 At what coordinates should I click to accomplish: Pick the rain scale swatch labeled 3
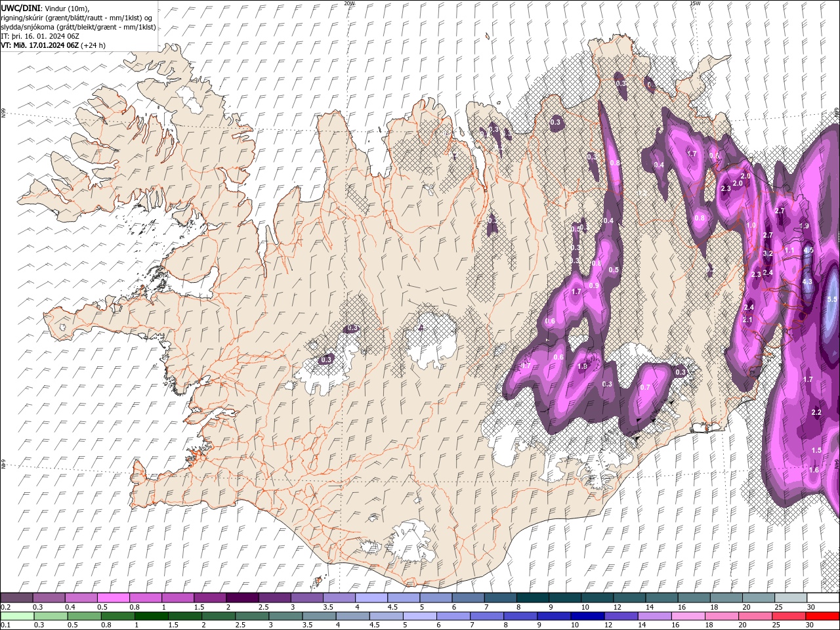[285, 616]
